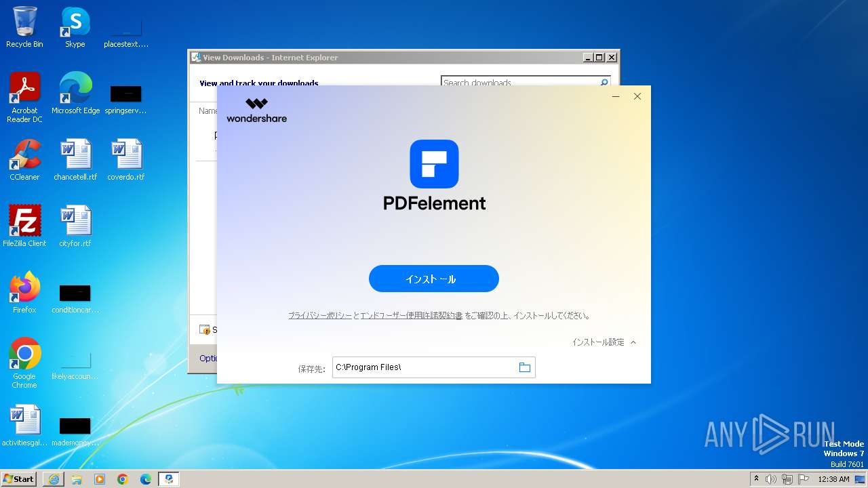Image resolution: width=868 pixels, height=488 pixels.
Task: Open the File Explorer taskbar icon
Action: click(77, 479)
